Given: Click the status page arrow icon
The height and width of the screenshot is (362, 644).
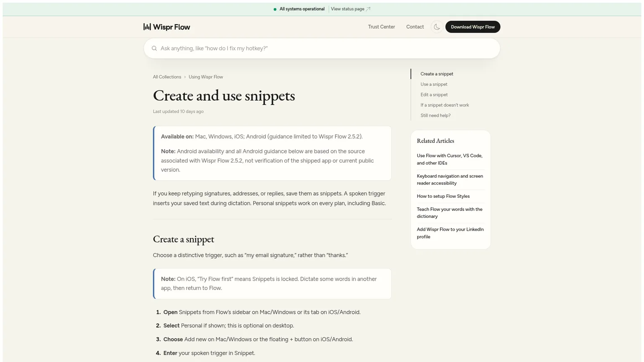Looking at the screenshot, I should pos(368,9).
